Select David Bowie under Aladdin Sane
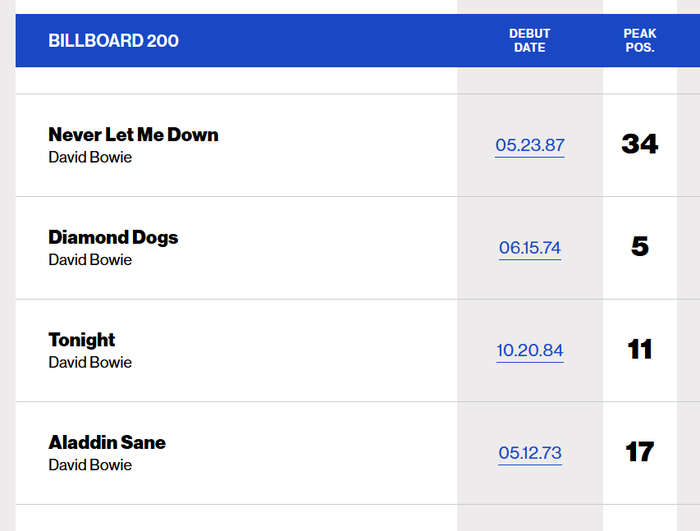This screenshot has width=700, height=531. pyautogui.click(x=90, y=465)
